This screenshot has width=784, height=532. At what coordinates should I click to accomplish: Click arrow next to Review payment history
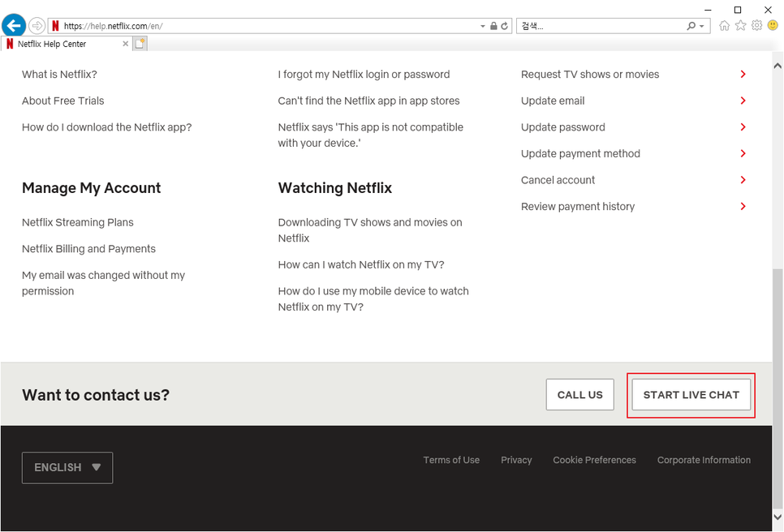click(x=743, y=207)
